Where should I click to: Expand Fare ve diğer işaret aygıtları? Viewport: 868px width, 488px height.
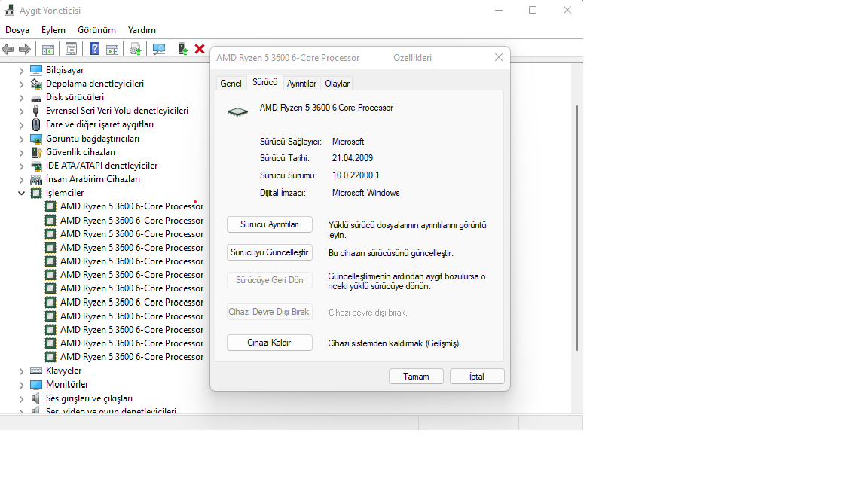pyautogui.click(x=21, y=125)
